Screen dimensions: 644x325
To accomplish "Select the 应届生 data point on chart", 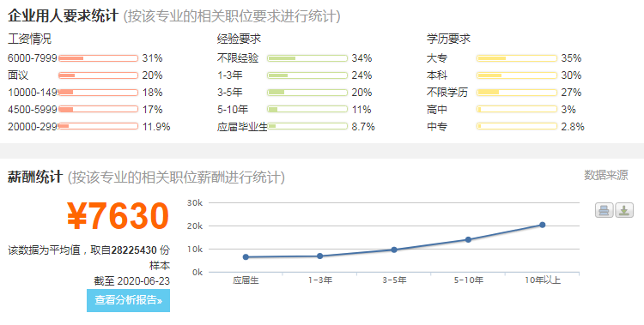I will (246, 257).
